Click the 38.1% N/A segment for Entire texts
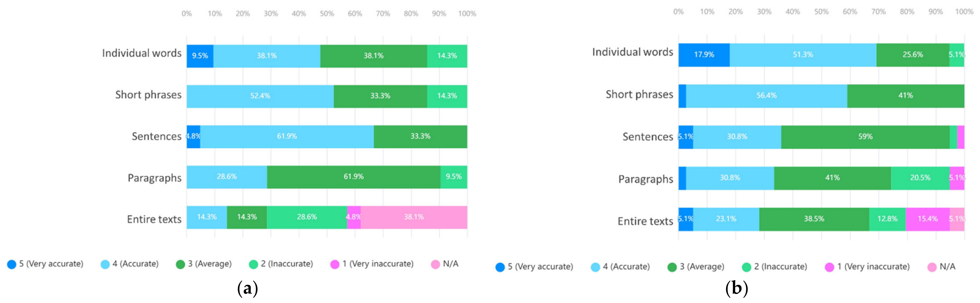980x303 pixels. coord(413,217)
